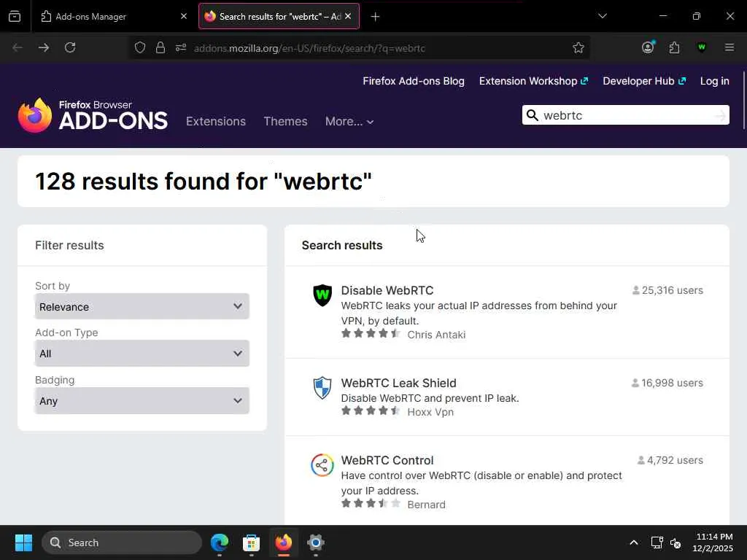Bookmark this page with the star icon
The width and height of the screenshot is (747, 560).
[578, 47]
